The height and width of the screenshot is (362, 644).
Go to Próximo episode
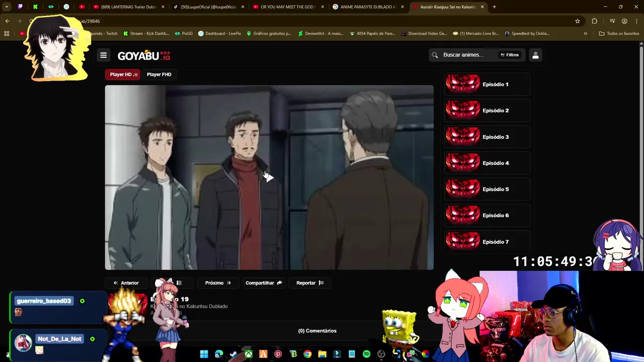pos(218,283)
